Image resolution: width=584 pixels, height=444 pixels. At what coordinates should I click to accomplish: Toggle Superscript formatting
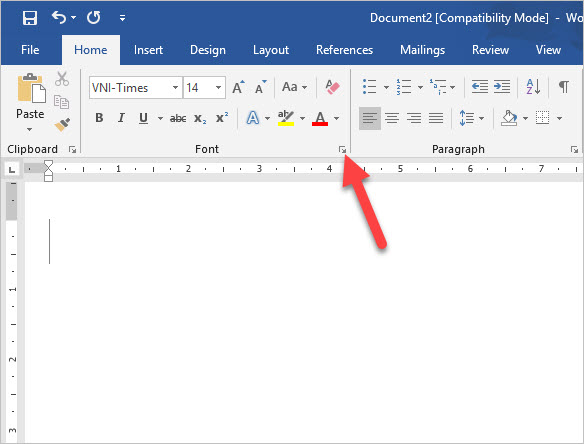click(x=222, y=118)
